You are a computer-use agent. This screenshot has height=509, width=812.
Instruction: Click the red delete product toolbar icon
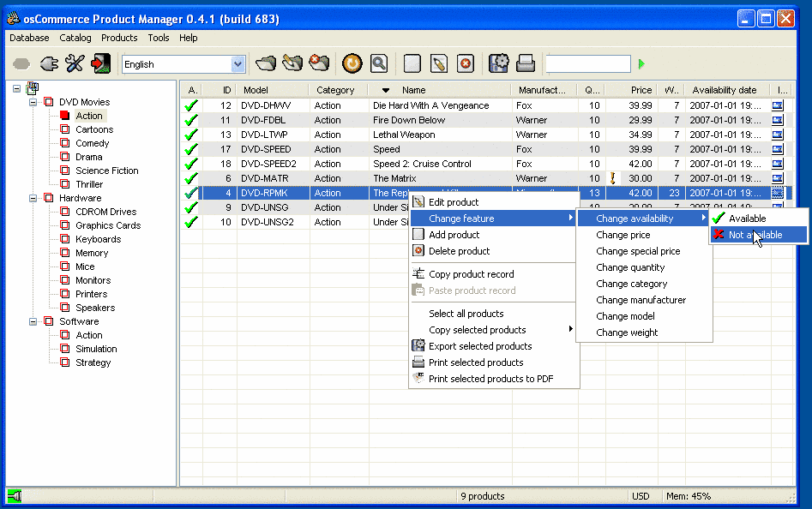pyautogui.click(x=466, y=63)
